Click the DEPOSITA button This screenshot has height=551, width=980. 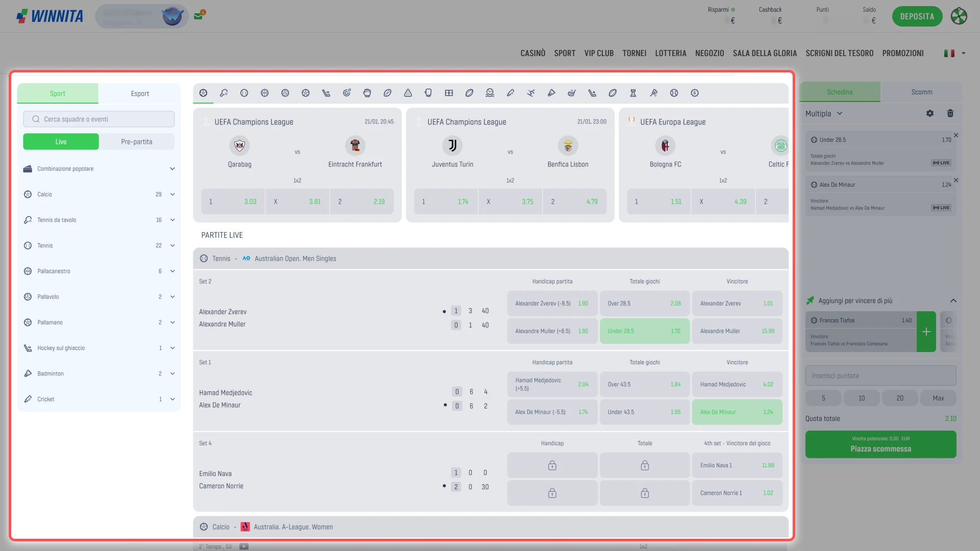917,16
